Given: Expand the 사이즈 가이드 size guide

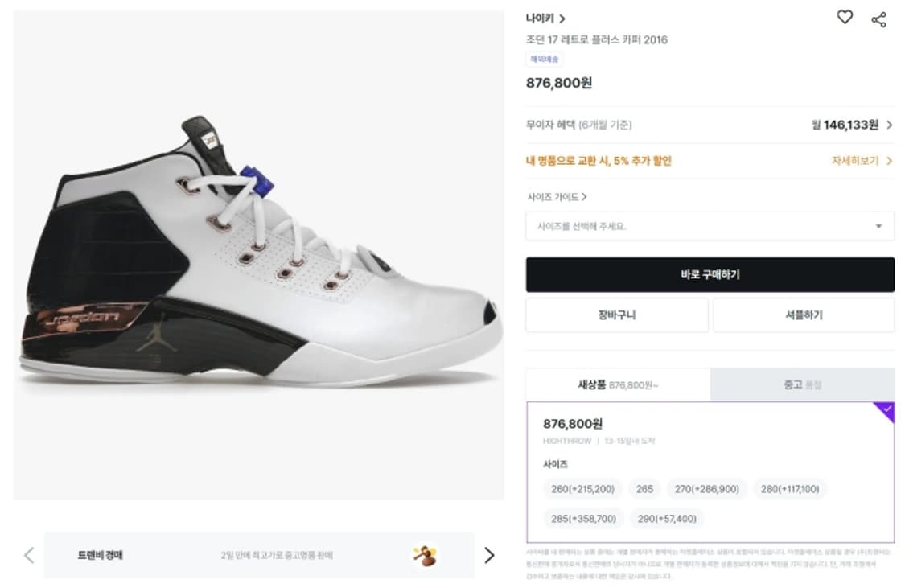Looking at the screenshot, I should [x=557, y=197].
